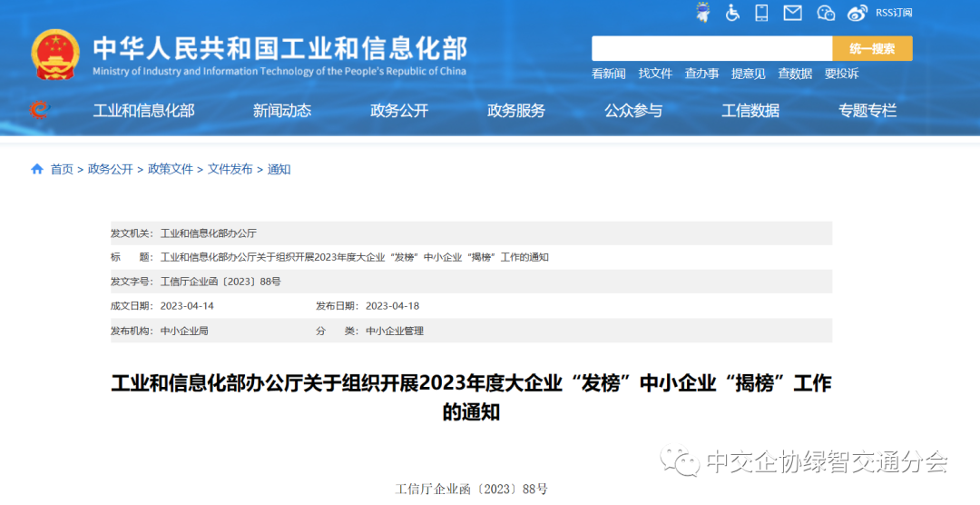
Task: Select the 成文日期 value 2023-04-14
Action: coord(187,306)
